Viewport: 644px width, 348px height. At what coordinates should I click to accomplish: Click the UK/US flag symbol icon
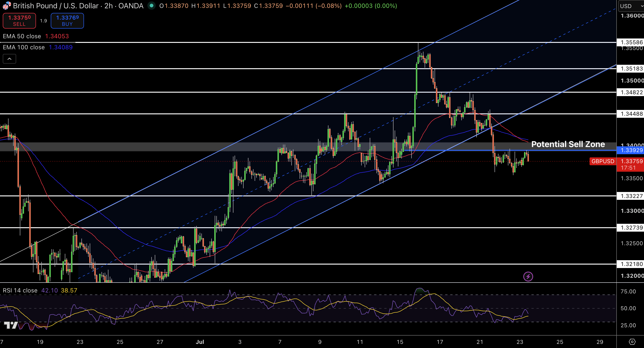click(6, 6)
